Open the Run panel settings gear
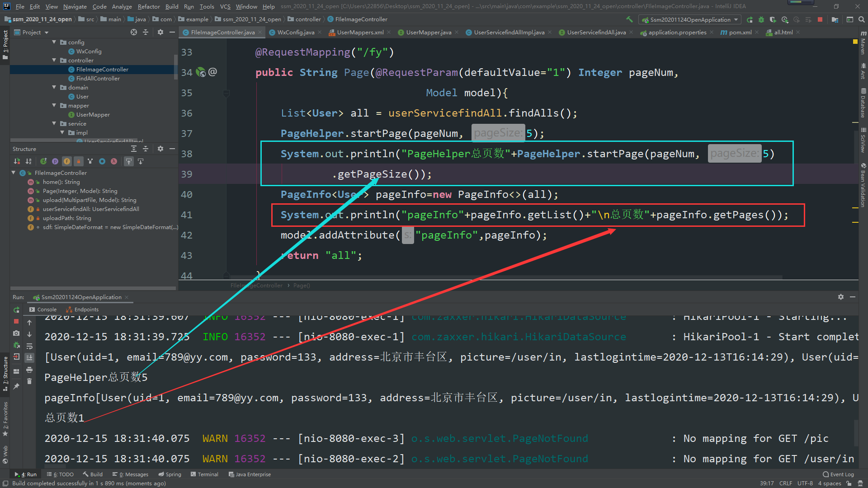The image size is (868, 488). coord(840,297)
